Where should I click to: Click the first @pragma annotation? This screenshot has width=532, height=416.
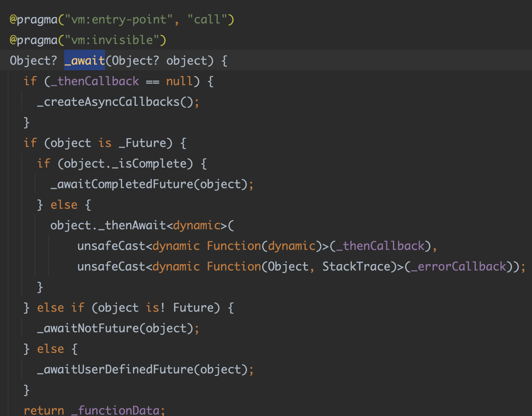coord(34,20)
